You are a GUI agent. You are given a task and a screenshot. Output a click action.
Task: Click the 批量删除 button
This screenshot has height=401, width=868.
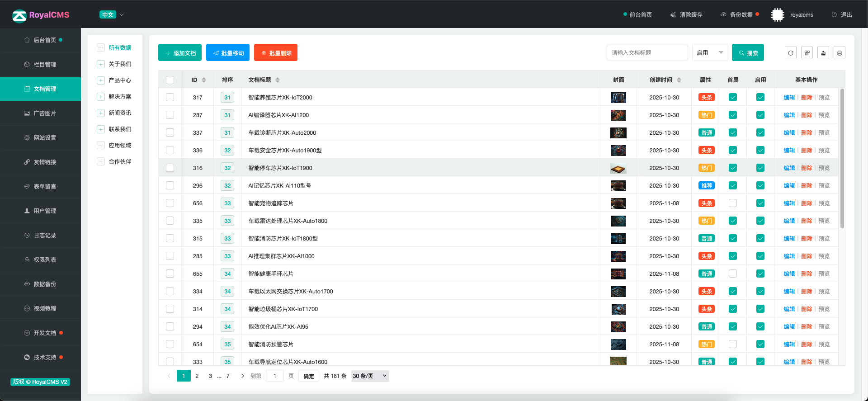(276, 52)
